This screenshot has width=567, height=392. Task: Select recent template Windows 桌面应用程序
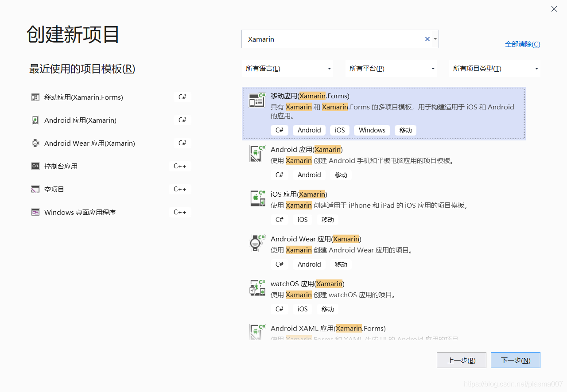click(x=111, y=212)
